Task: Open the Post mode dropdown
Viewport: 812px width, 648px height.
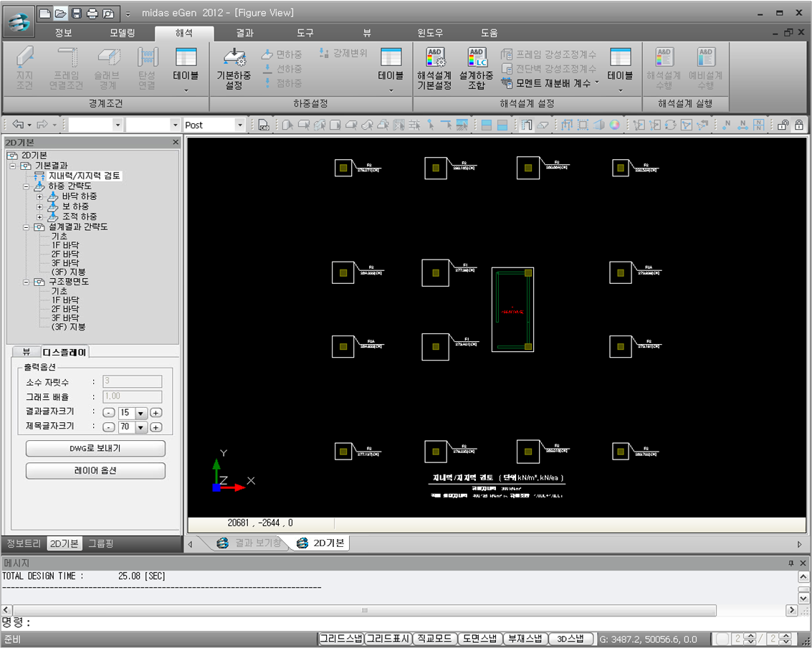Action: pos(239,125)
